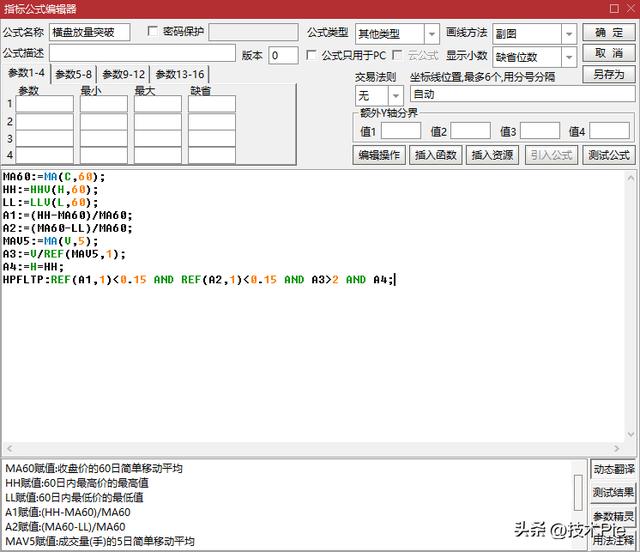Click the 公式名称 input field
Viewport: 640px width, 552px height.
click(x=89, y=32)
